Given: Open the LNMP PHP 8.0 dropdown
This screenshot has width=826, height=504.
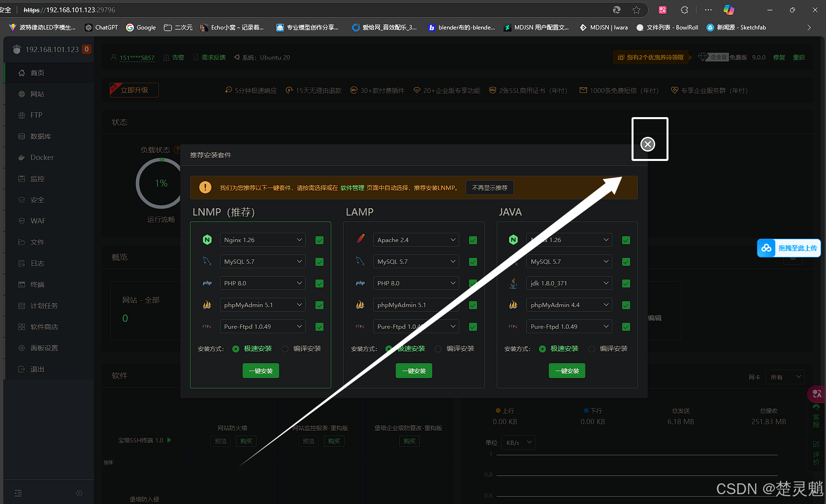Looking at the screenshot, I should (x=263, y=283).
